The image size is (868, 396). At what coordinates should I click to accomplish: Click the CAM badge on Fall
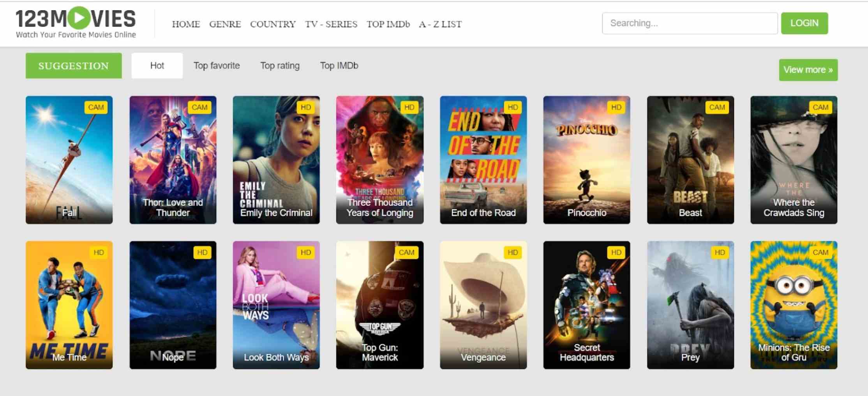(96, 107)
